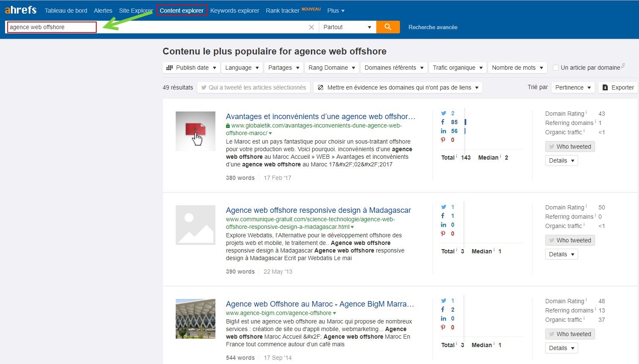Click Qui a tweeté les articles sélectionnés
This screenshot has width=639, height=364.
coord(253,87)
